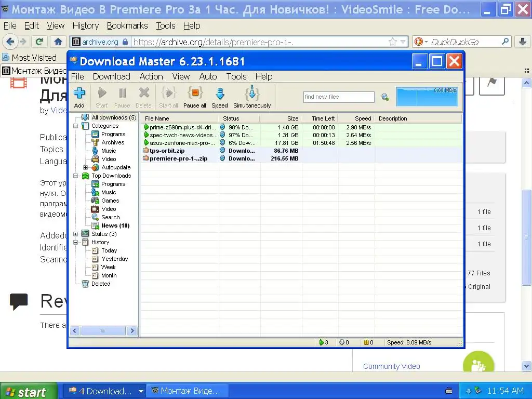Select the Video category under Categories

pyautogui.click(x=109, y=159)
